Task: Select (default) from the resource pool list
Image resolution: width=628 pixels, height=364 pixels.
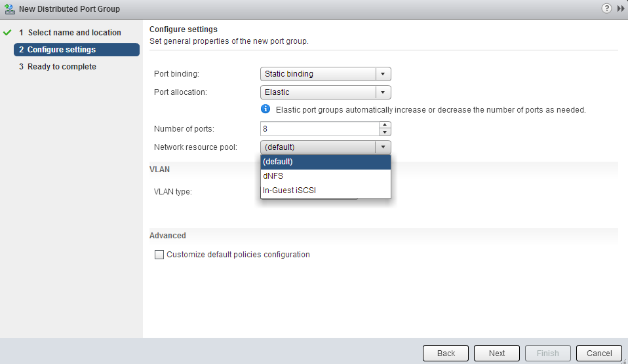Action: click(x=325, y=162)
